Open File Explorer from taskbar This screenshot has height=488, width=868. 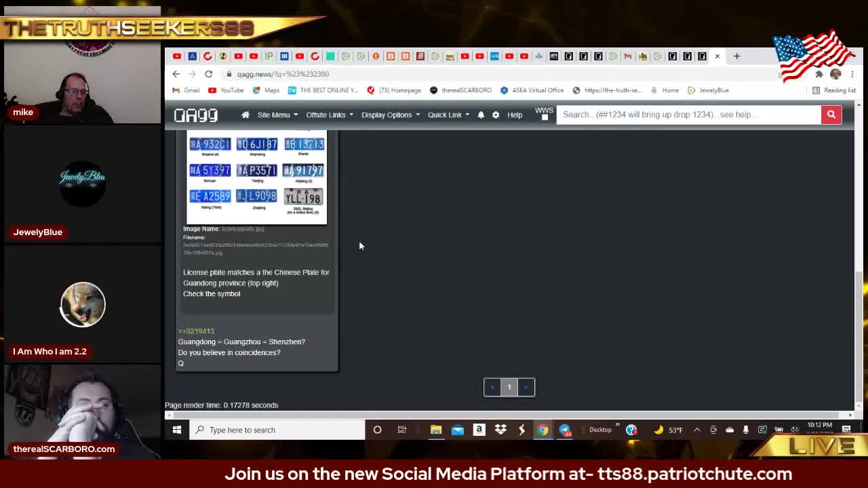436,430
